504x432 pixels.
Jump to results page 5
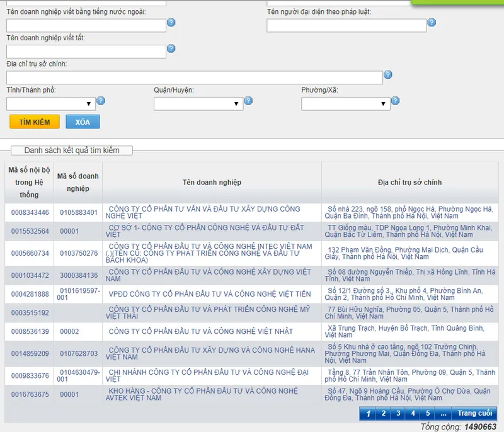428,413
